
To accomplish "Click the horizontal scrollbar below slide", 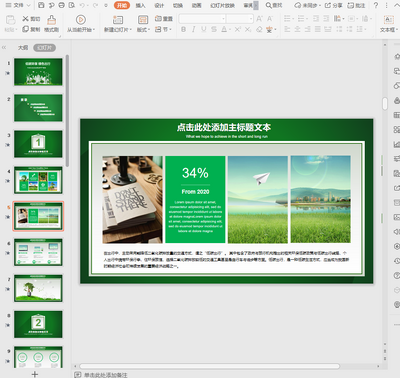I will tap(209, 366).
